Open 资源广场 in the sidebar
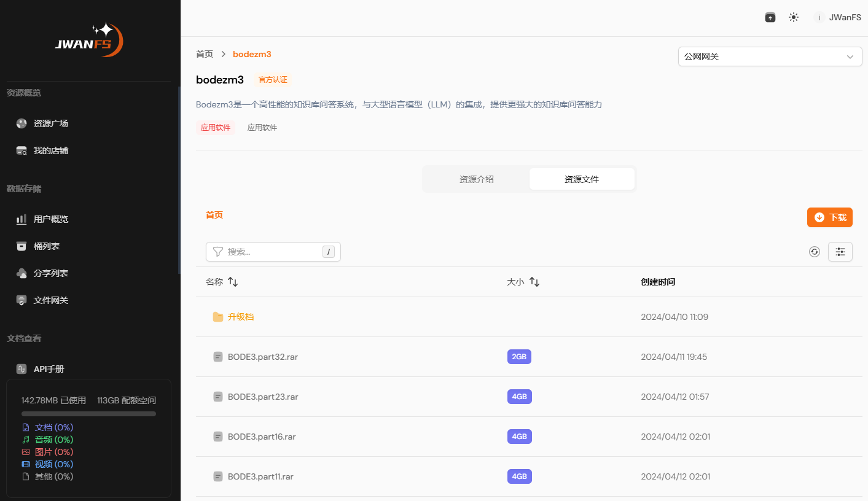Image resolution: width=868 pixels, height=501 pixels. (51, 123)
